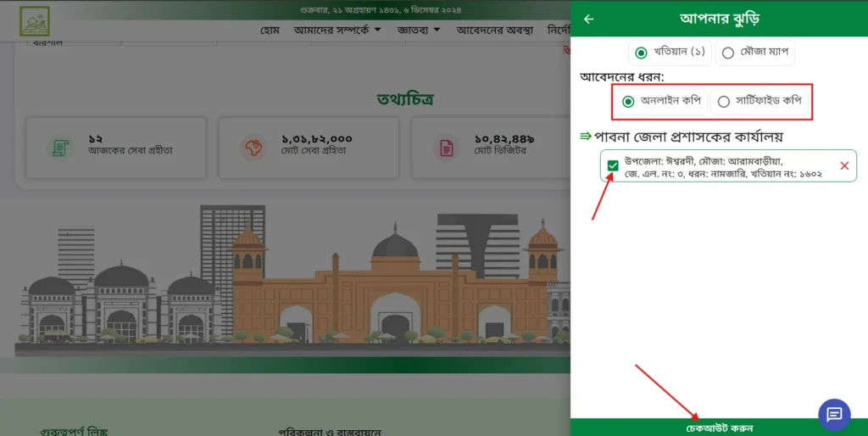Select the খতিয়ান (১) radio option

tap(642, 53)
